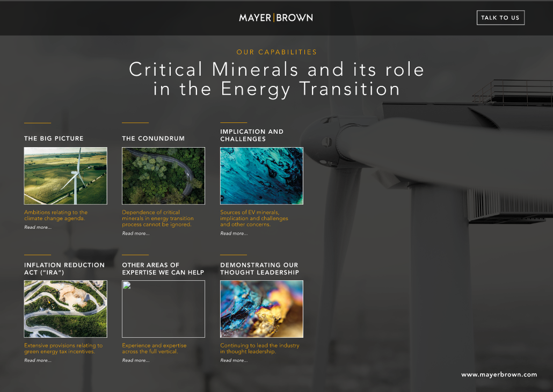This screenshot has height=392, width=553.
Task: Click Read more under Other Areas of Expertise
Action: 136,360
